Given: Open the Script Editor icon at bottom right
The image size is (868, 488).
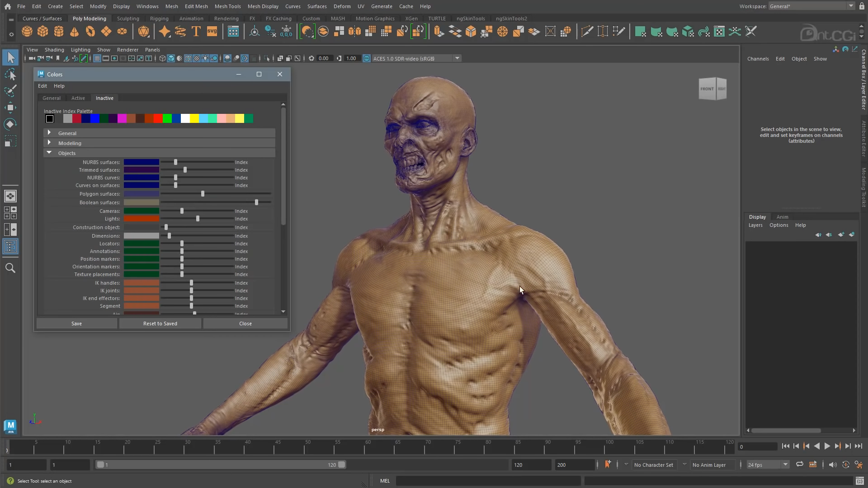Looking at the screenshot, I should coord(859,481).
